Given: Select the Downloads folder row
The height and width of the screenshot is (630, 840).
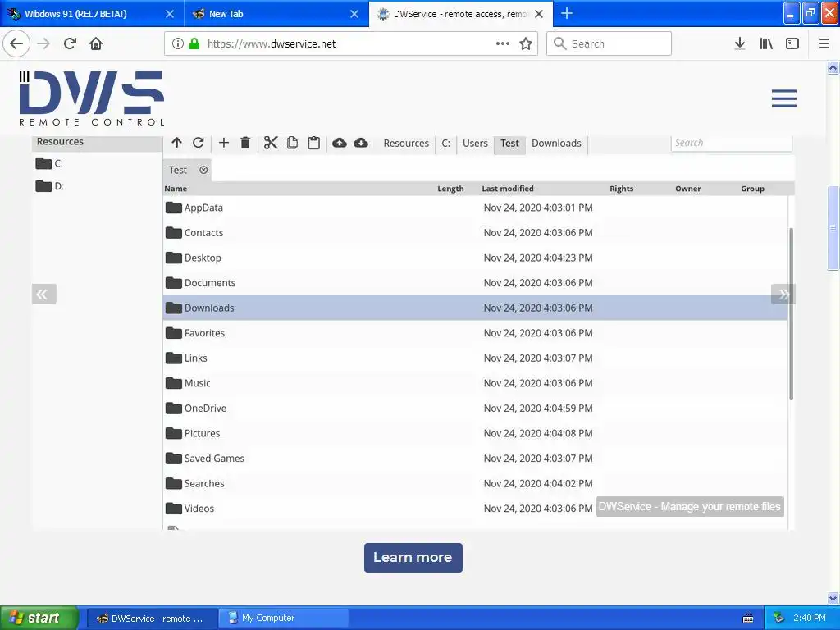Looking at the screenshot, I should click(475, 308).
